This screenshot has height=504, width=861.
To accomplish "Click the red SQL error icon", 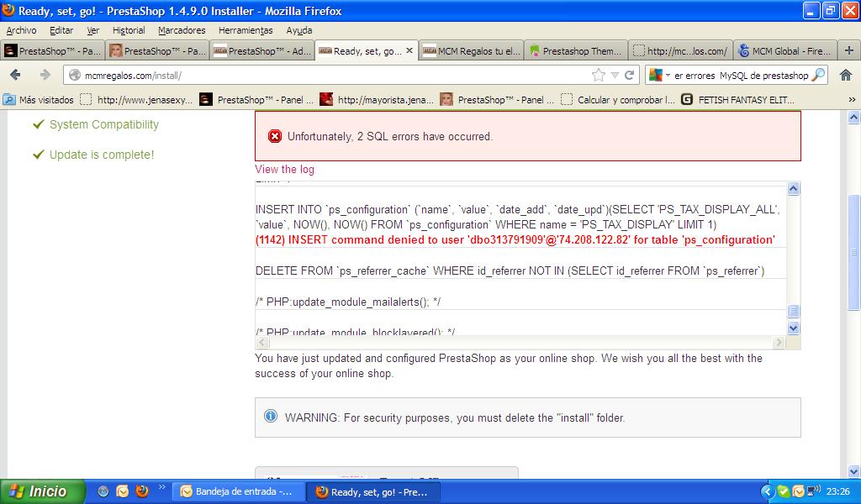I will click(x=275, y=136).
